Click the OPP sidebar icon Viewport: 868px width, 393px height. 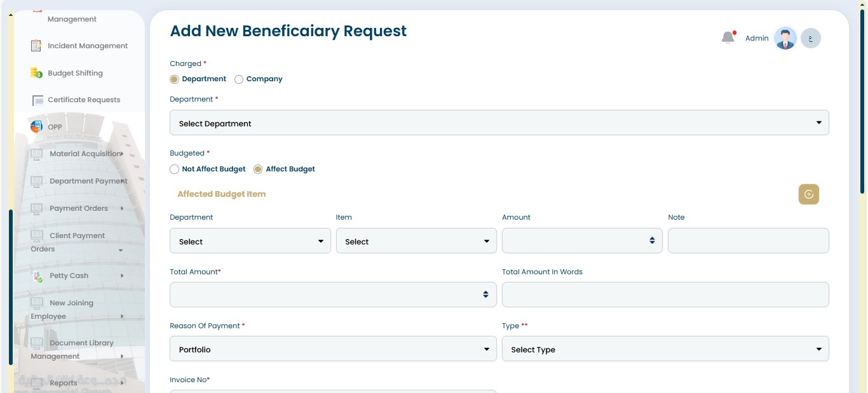(x=36, y=127)
